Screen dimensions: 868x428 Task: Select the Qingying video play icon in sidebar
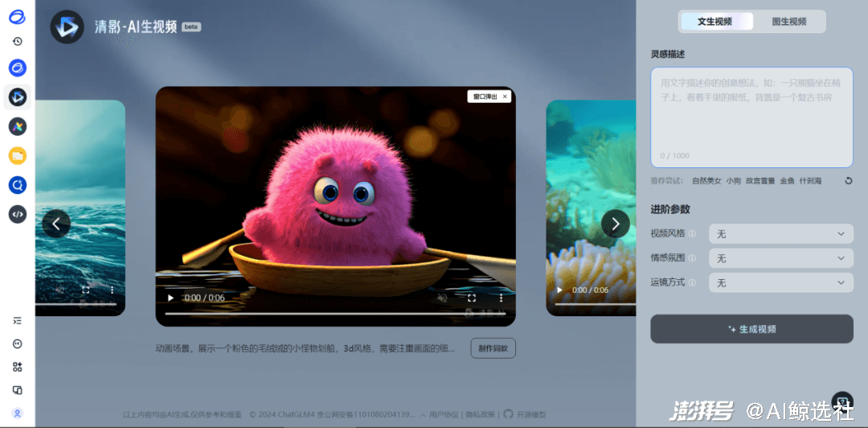pyautogui.click(x=17, y=97)
